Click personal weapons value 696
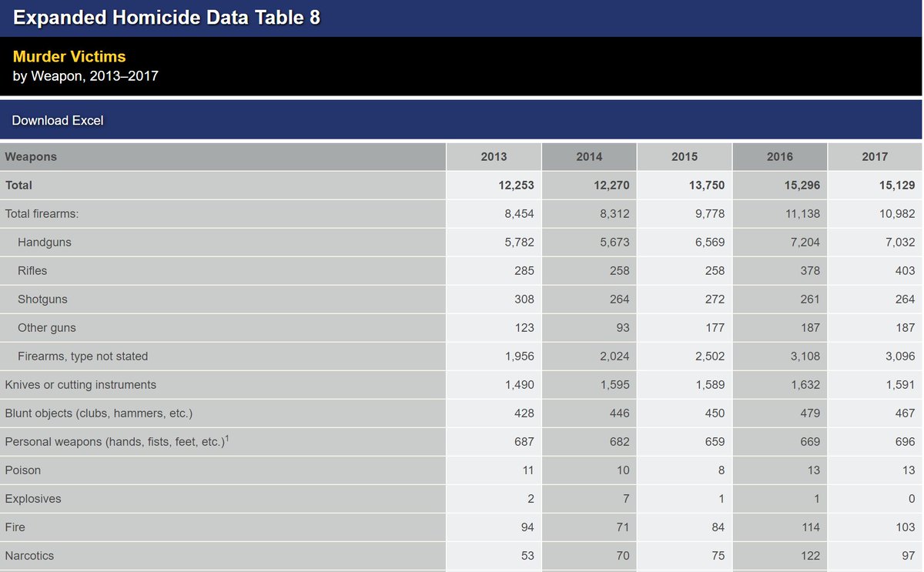This screenshot has width=924, height=572. [906, 441]
